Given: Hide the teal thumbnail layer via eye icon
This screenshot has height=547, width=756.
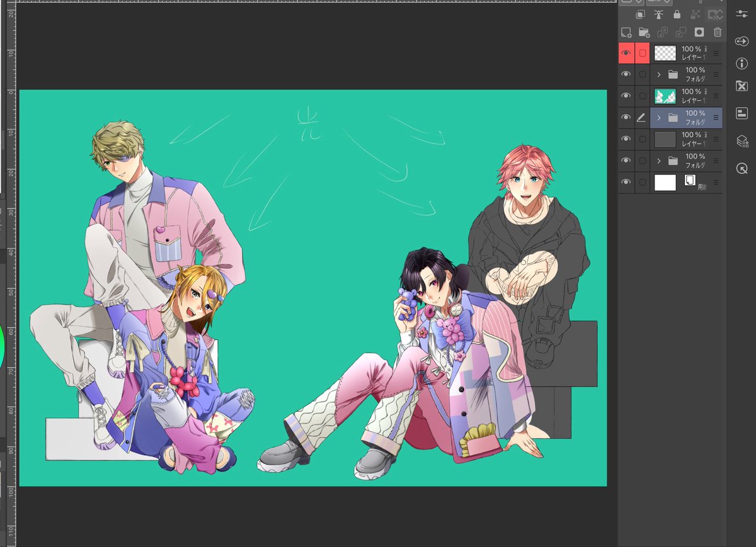Looking at the screenshot, I should [626, 96].
